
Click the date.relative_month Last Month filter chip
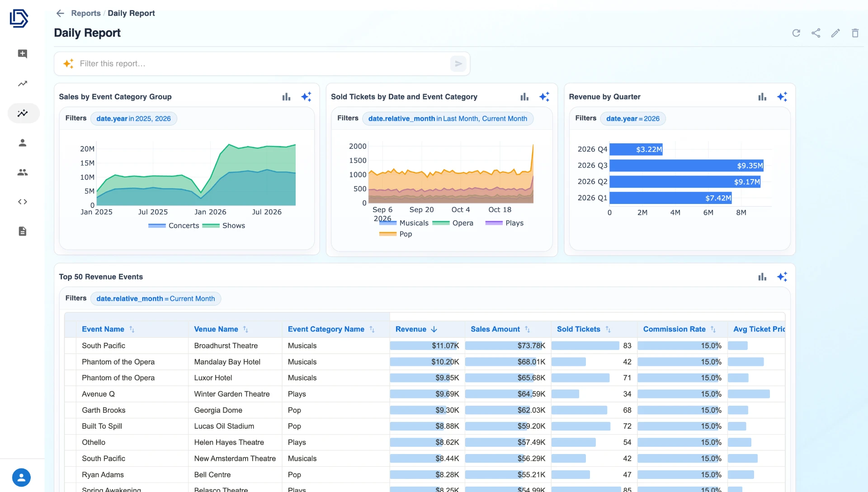pos(448,118)
